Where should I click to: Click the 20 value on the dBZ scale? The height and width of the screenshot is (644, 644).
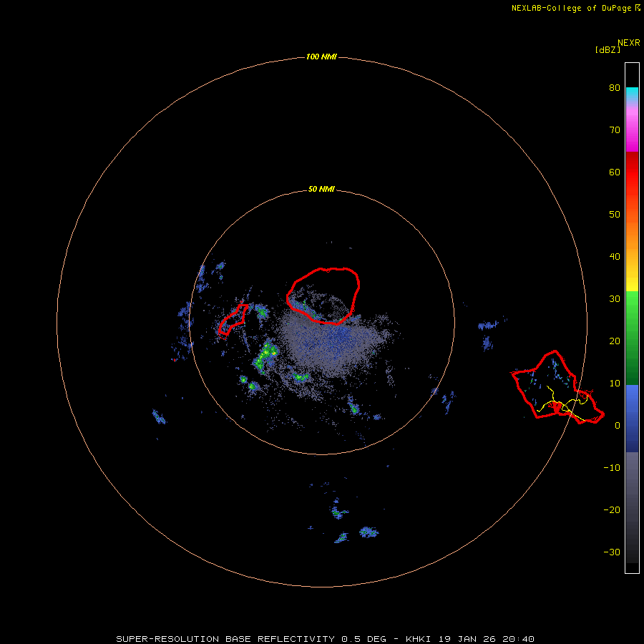pos(615,341)
